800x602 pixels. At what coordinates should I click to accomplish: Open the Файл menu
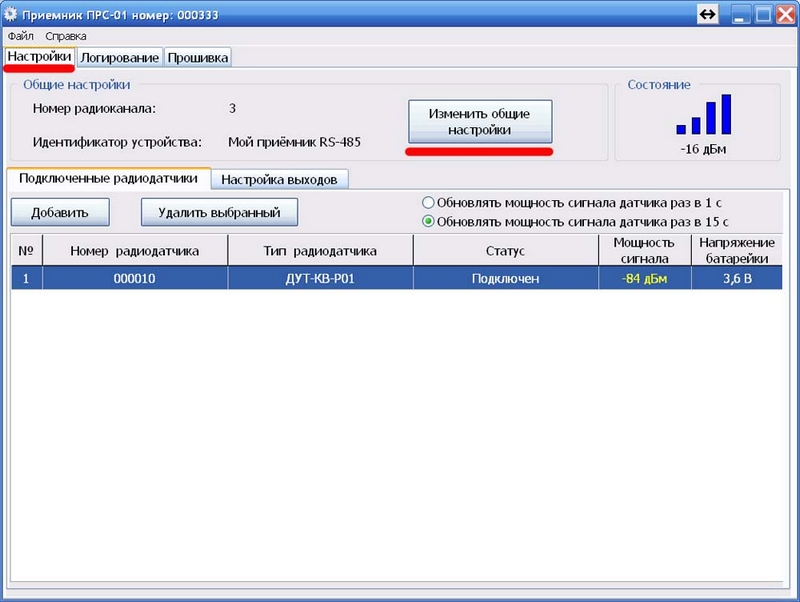(x=20, y=36)
